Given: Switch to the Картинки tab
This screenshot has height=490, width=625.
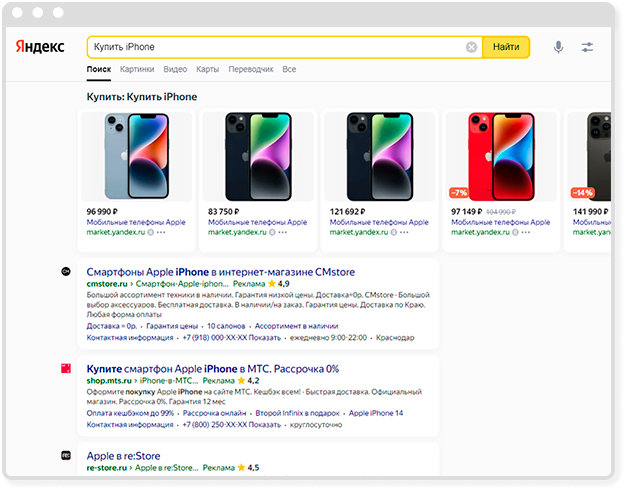Looking at the screenshot, I should [137, 70].
